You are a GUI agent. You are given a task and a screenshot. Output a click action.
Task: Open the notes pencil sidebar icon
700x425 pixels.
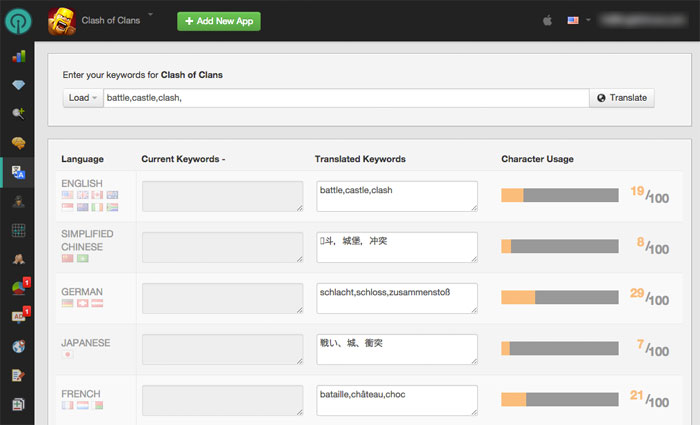(18, 375)
